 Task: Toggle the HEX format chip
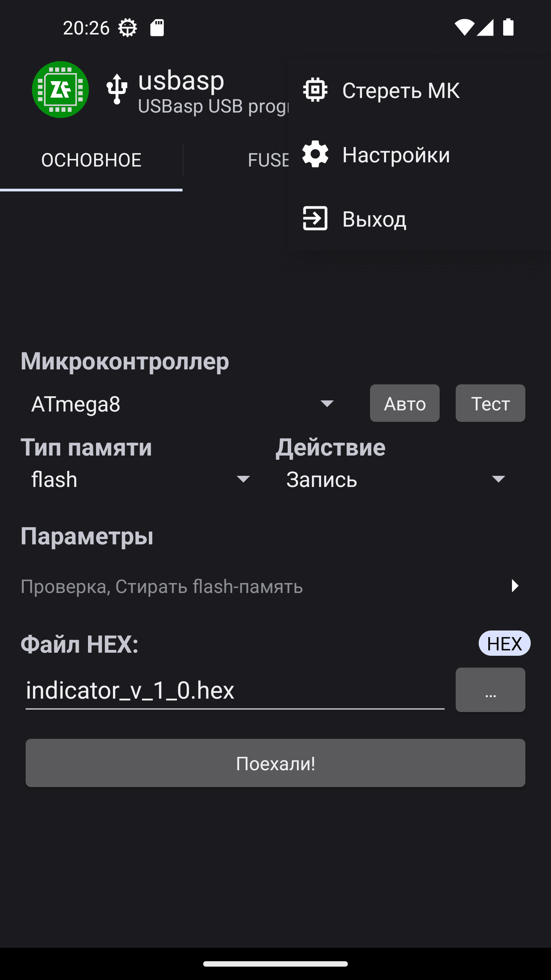coord(504,644)
